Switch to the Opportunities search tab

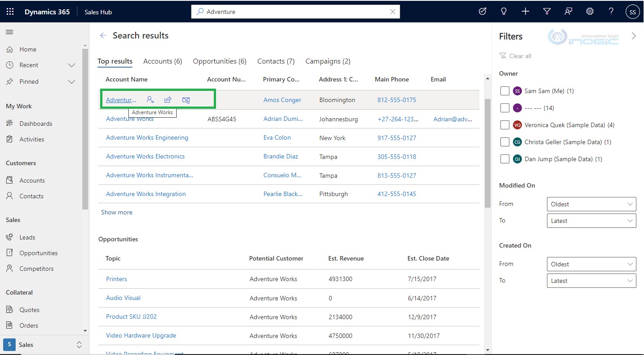(x=220, y=61)
